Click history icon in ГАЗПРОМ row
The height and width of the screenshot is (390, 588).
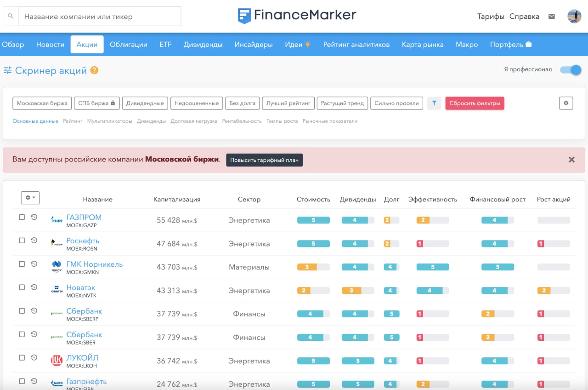[34, 217]
